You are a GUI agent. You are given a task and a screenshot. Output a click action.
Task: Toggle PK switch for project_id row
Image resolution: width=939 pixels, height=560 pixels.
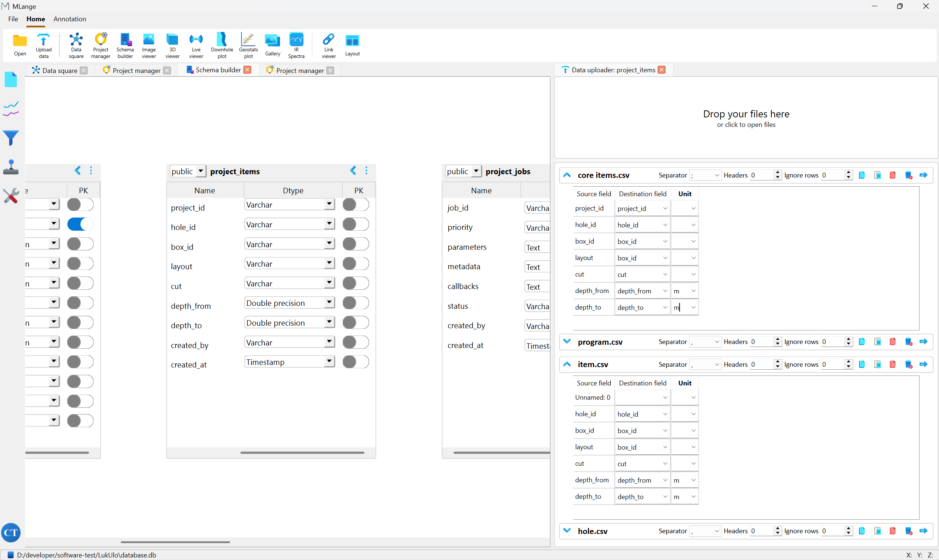click(355, 205)
